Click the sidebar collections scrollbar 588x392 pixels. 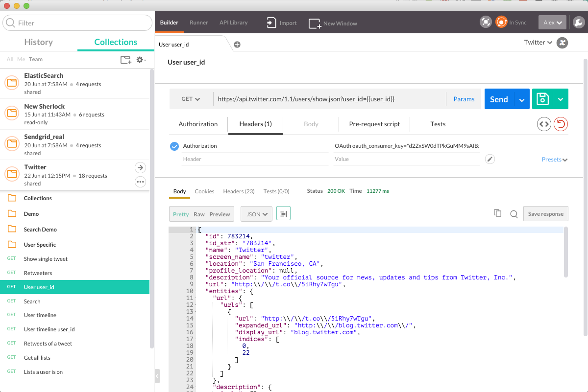pos(152,208)
